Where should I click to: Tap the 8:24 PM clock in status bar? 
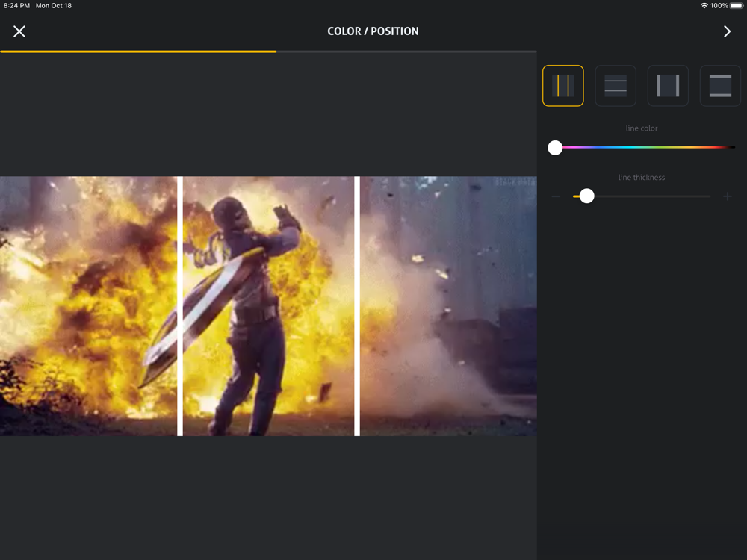[x=16, y=6]
